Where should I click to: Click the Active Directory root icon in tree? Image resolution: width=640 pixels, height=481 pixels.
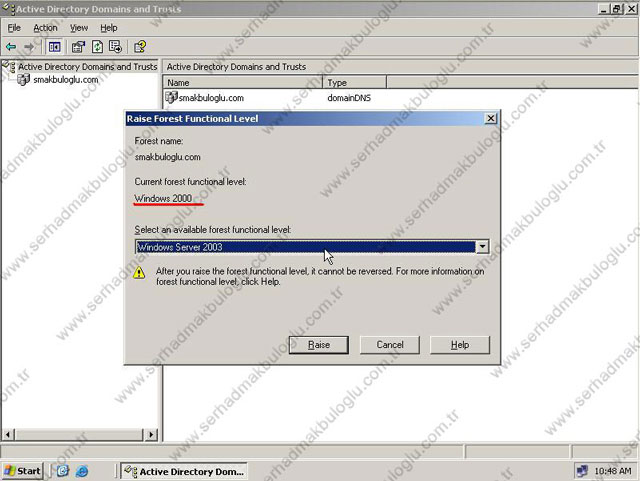[x=9, y=67]
